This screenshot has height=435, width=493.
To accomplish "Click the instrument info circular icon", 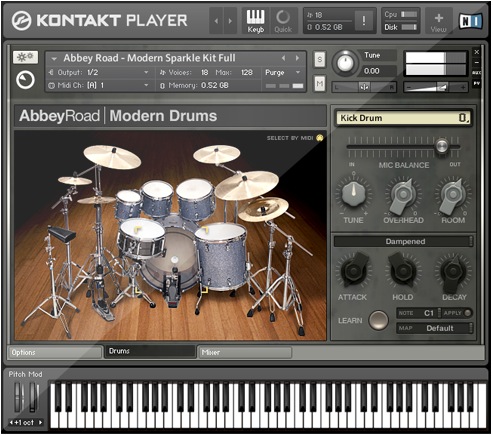I will (x=25, y=80).
